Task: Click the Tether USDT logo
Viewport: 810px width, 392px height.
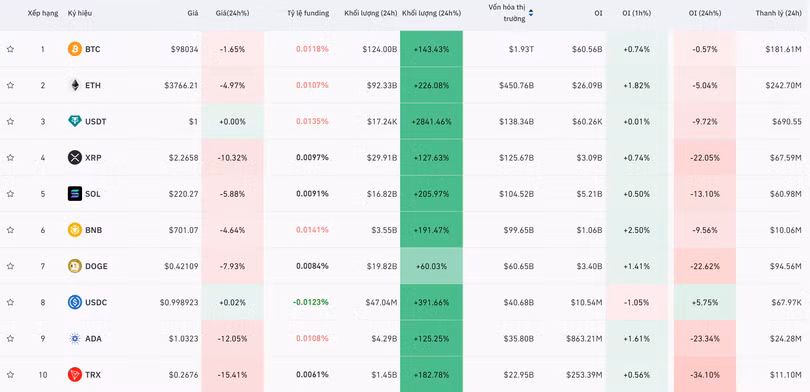Action: 75,121
